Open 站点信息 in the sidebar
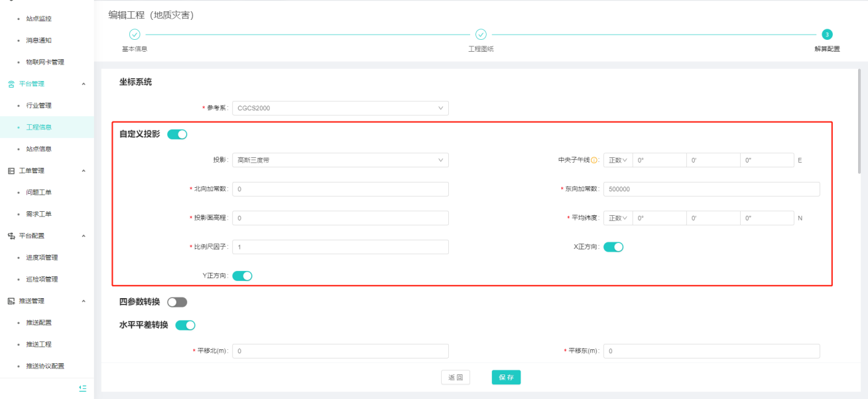The image size is (868, 399). click(x=38, y=149)
